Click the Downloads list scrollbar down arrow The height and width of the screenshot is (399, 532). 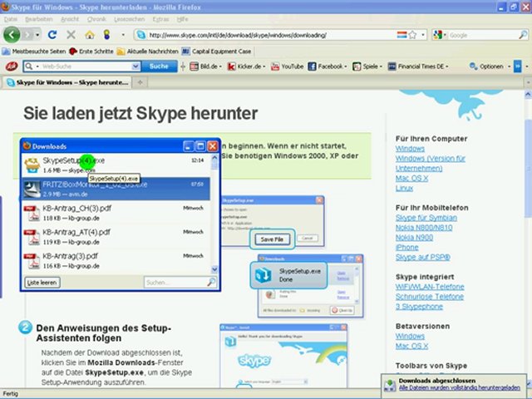pyautogui.click(x=214, y=268)
